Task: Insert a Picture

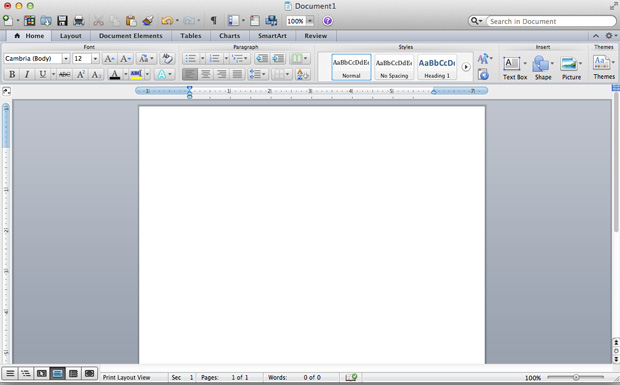Action: pyautogui.click(x=571, y=68)
